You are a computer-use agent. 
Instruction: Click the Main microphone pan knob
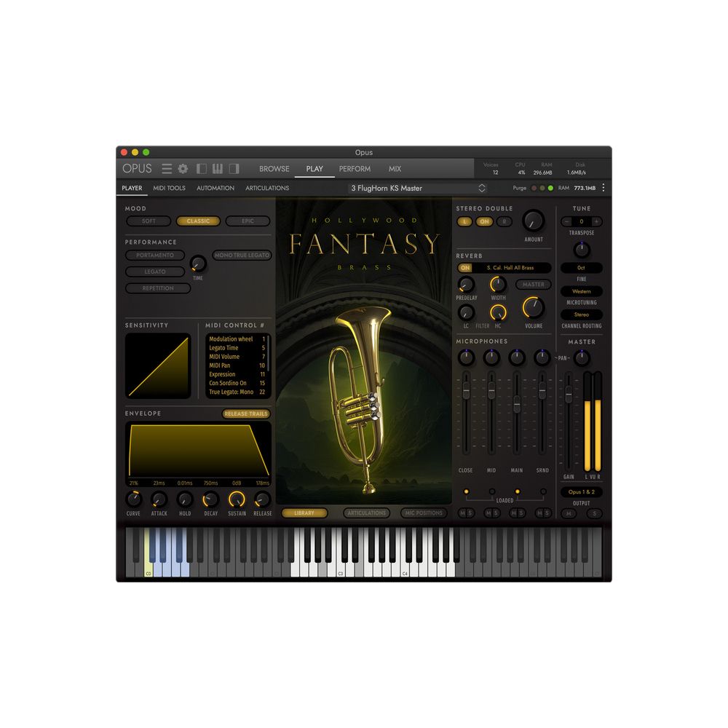[516, 357]
